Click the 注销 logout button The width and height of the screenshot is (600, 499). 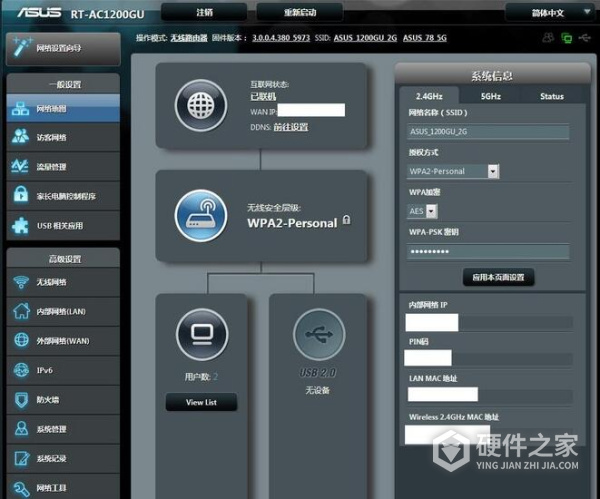click(204, 12)
